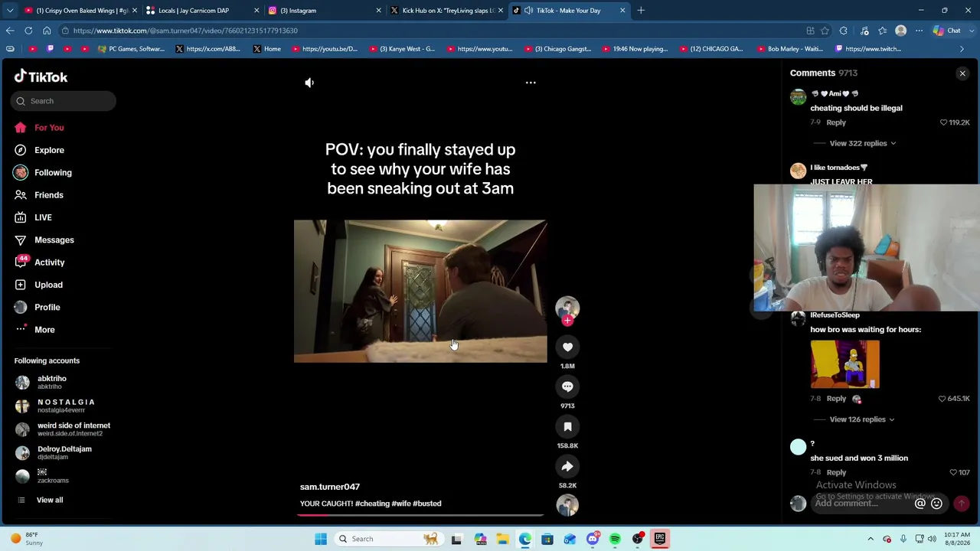Open Epic Games Launcher from taskbar

coord(659,539)
